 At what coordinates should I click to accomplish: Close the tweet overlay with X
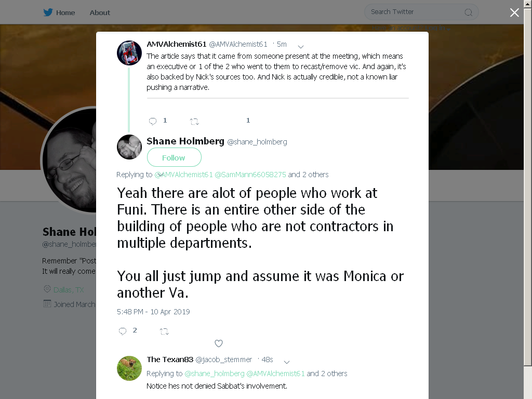point(514,12)
